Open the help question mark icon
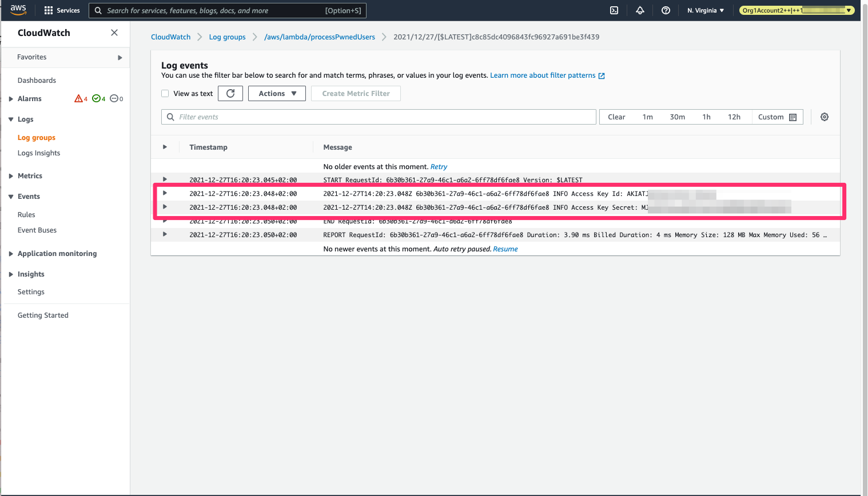 point(666,10)
